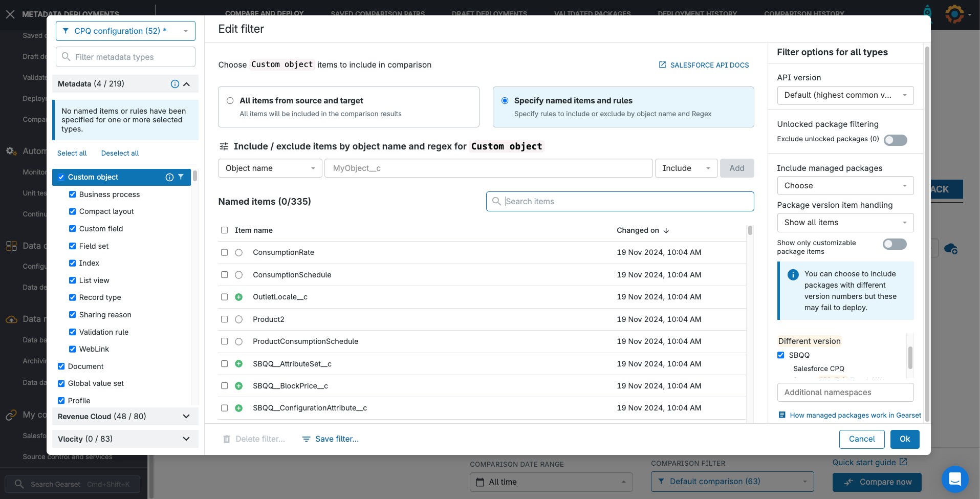Click the green plus icon beside OutletLocale__c
980x499 pixels.
[x=238, y=297]
